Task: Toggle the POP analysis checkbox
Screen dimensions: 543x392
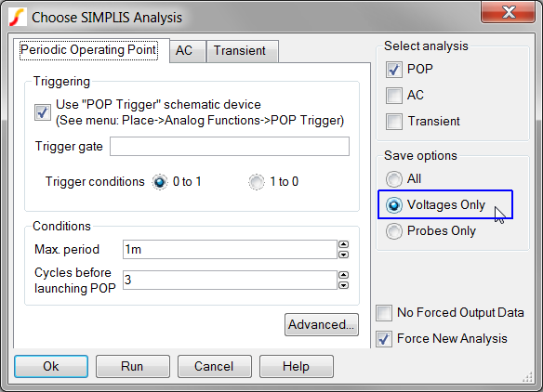Action: [x=394, y=69]
